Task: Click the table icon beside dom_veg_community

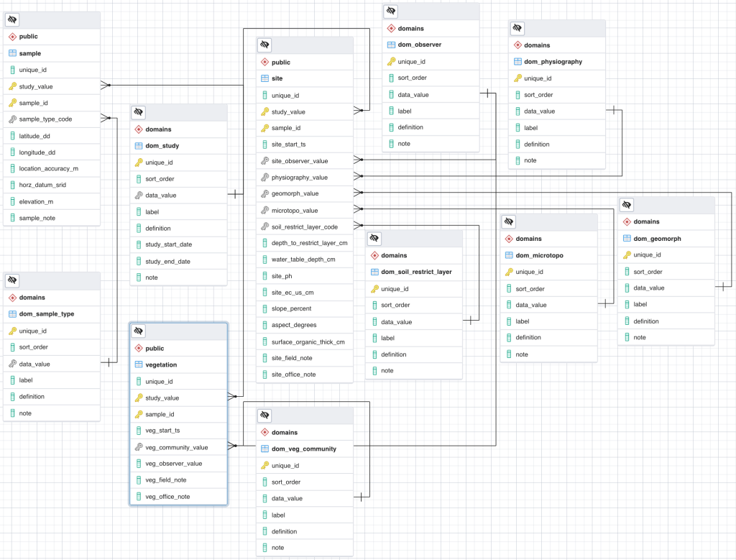Action: [x=264, y=449]
